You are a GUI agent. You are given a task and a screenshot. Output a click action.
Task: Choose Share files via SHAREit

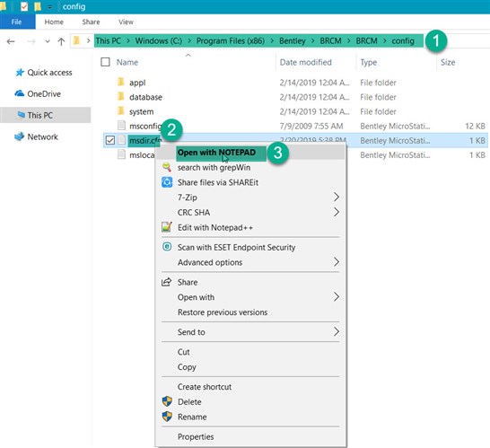tap(218, 182)
